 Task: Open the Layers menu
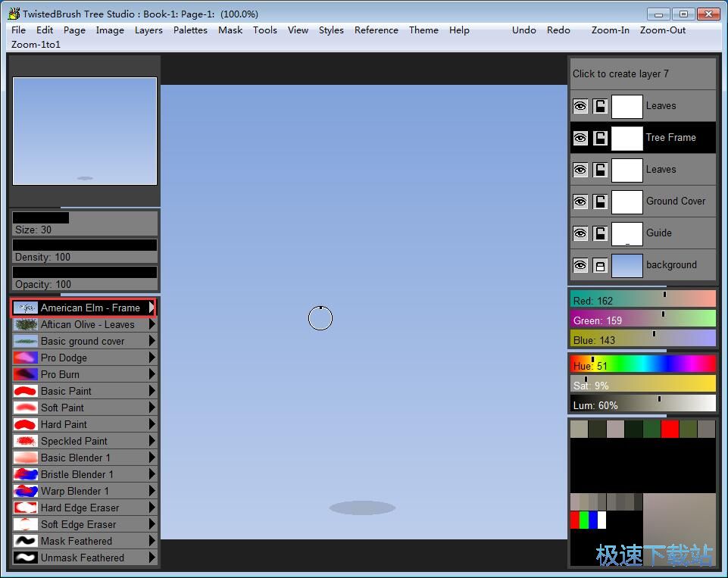(148, 30)
